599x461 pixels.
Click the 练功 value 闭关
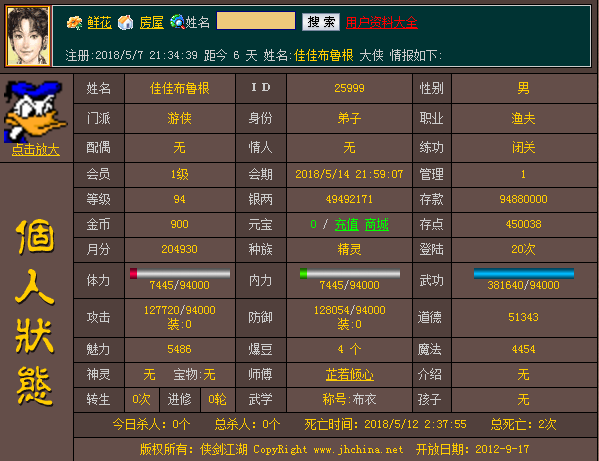[523, 147]
